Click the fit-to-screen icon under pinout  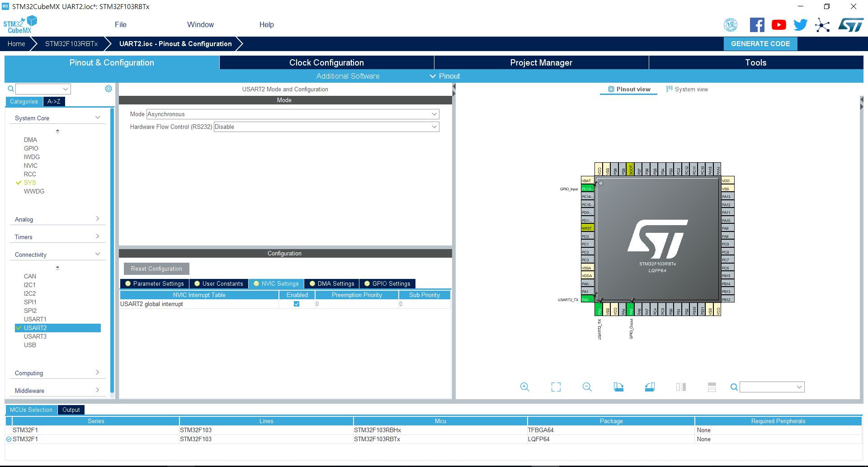coord(556,387)
